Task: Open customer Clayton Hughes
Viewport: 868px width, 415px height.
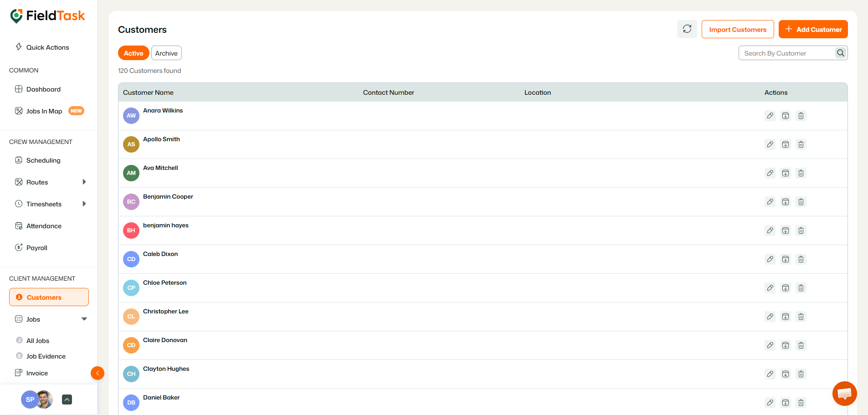Action: click(x=166, y=369)
